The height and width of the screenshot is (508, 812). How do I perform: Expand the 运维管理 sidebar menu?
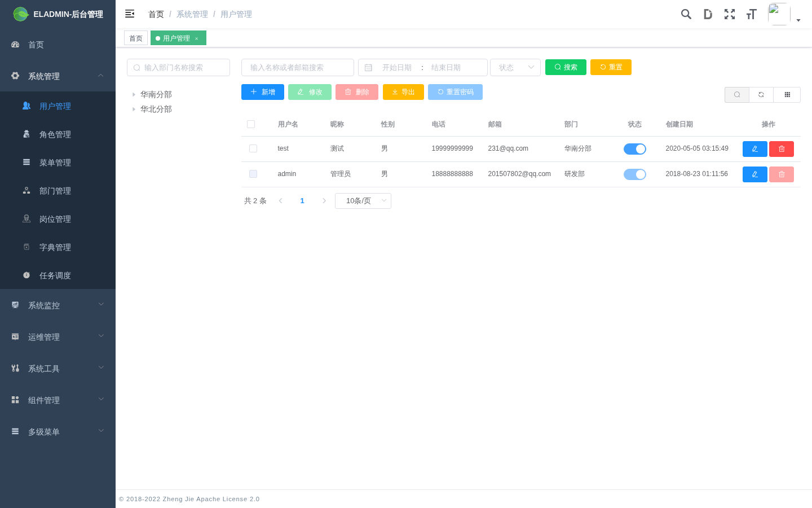click(58, 337)
